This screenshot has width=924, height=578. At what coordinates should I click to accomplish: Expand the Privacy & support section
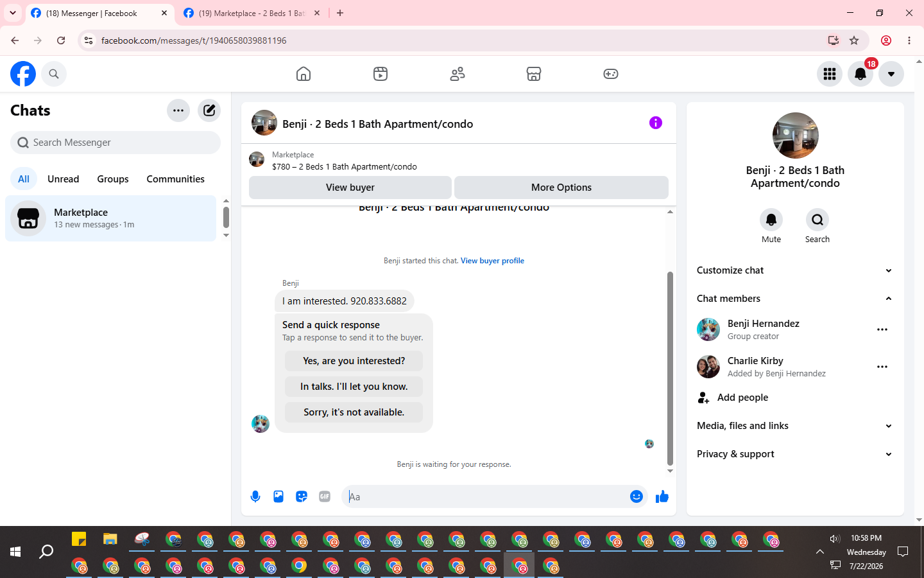[795, 454]
